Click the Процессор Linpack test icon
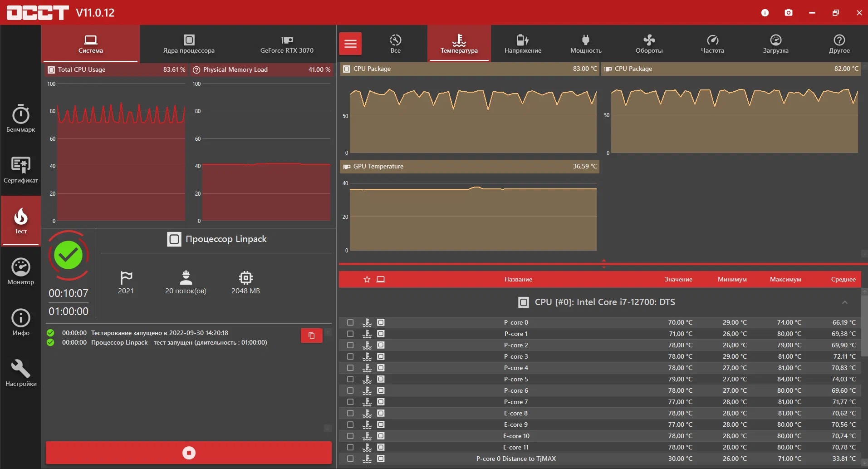 pyautogui.click(x=174, y=239)
